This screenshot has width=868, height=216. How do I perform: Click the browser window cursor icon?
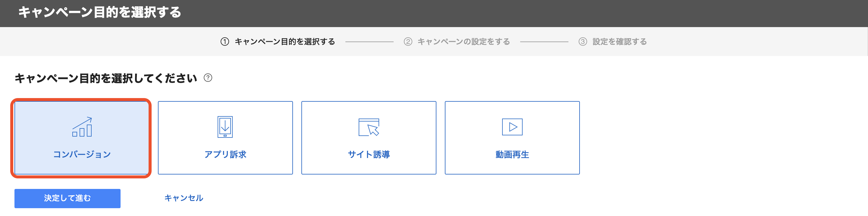369,127
